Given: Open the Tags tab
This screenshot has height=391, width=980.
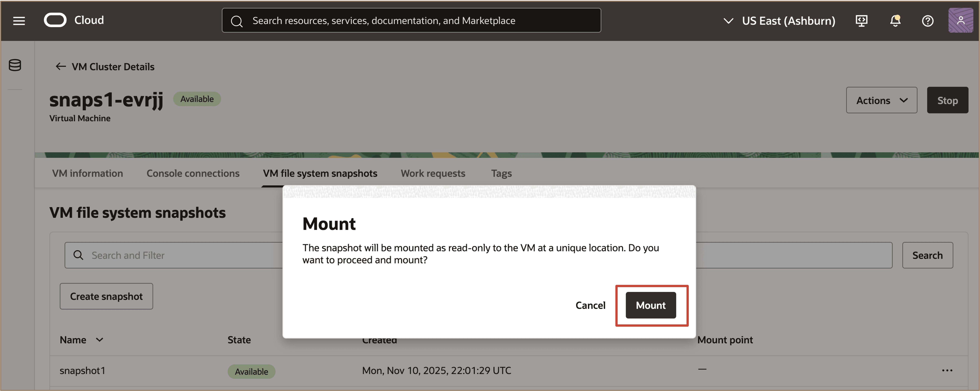Looking at the screenshot, I should (x=501, y=173).
